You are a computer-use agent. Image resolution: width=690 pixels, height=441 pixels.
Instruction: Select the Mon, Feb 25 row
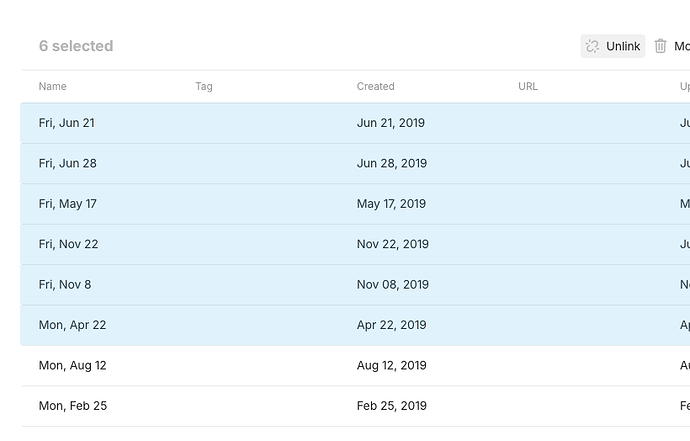[355, 406]
